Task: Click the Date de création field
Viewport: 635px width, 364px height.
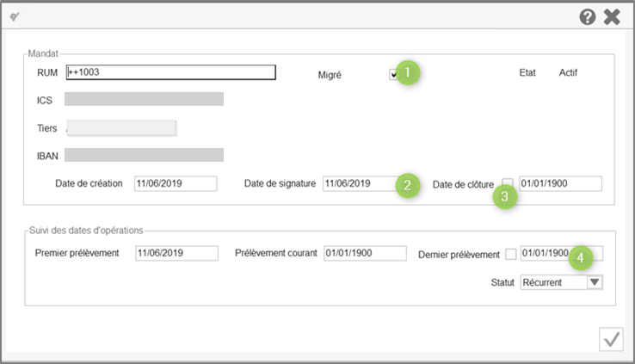Action: tap(176, 183)
